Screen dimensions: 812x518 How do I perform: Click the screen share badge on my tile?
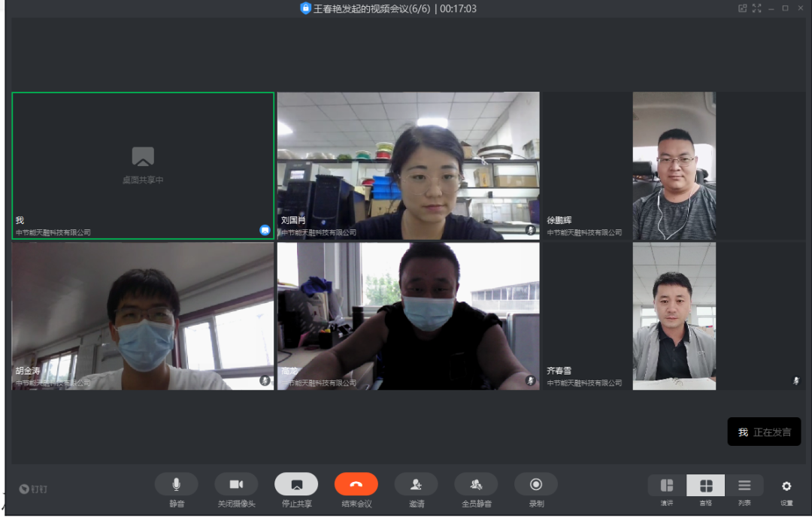[265, 230]
